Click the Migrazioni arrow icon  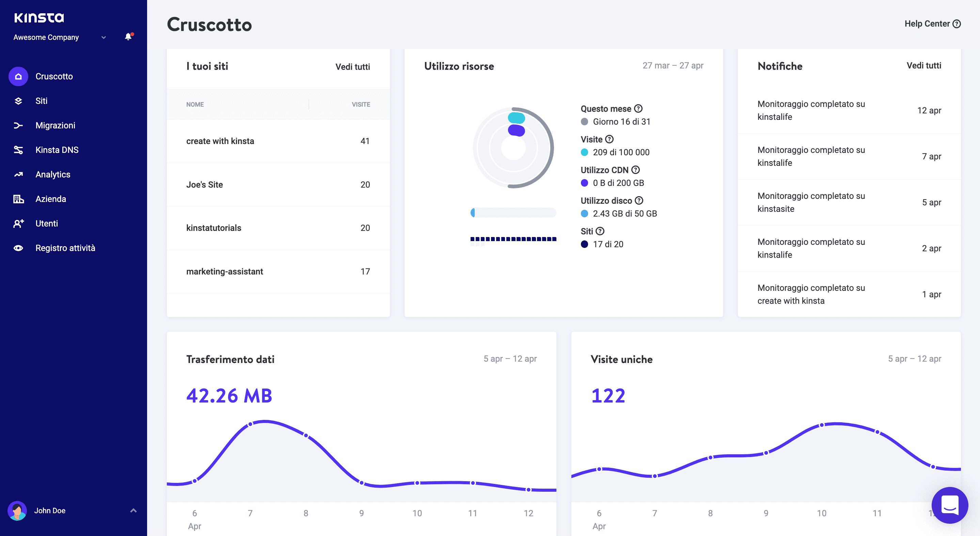(18, 126)
